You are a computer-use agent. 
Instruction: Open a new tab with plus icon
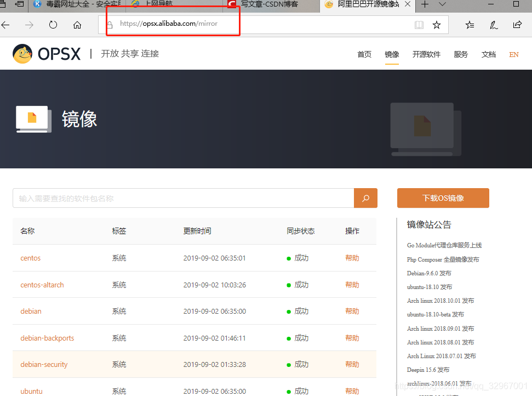point(425,4)
